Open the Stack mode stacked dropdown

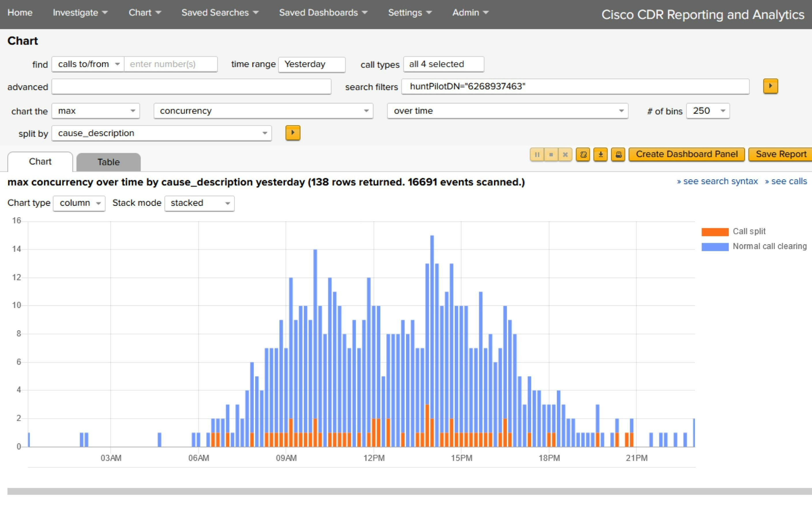click(199, 203)
